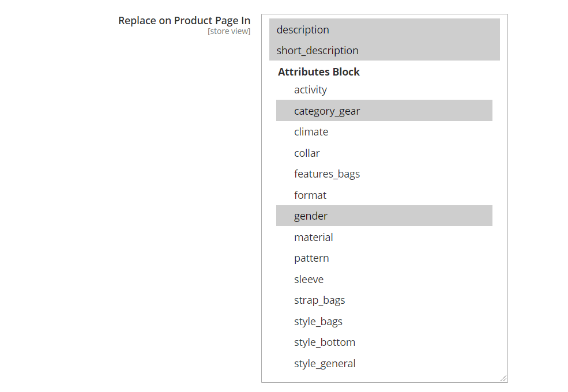Viewport: 568px width, 392px height.
Task: Deselect the category_gear attribute
Action: point(327,111)
